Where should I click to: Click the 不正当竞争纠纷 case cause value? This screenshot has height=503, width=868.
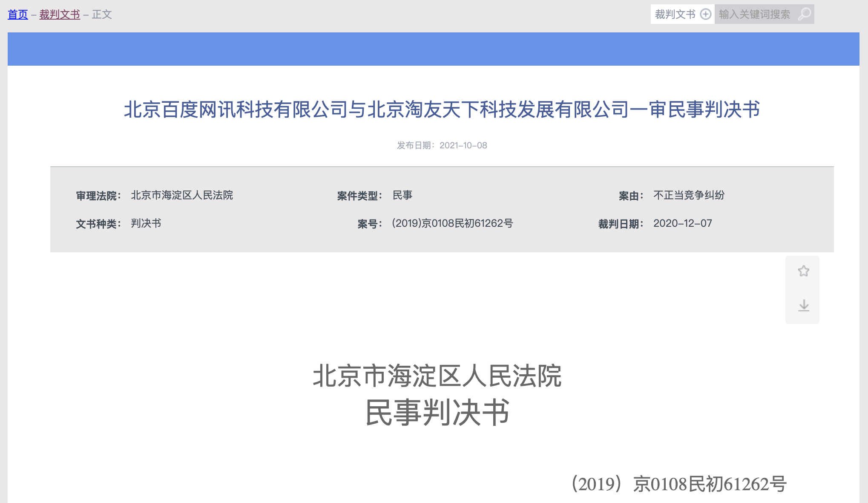(689, 195)
